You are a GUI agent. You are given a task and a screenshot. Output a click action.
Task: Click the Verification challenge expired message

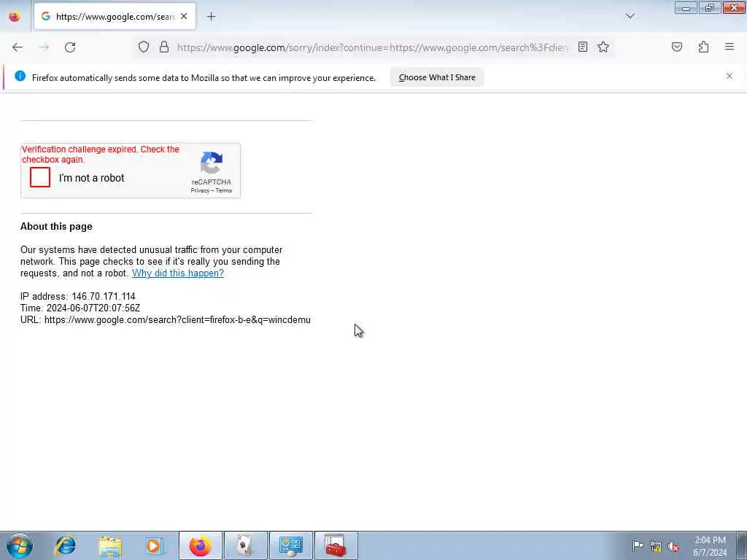(x=101, y=155)
